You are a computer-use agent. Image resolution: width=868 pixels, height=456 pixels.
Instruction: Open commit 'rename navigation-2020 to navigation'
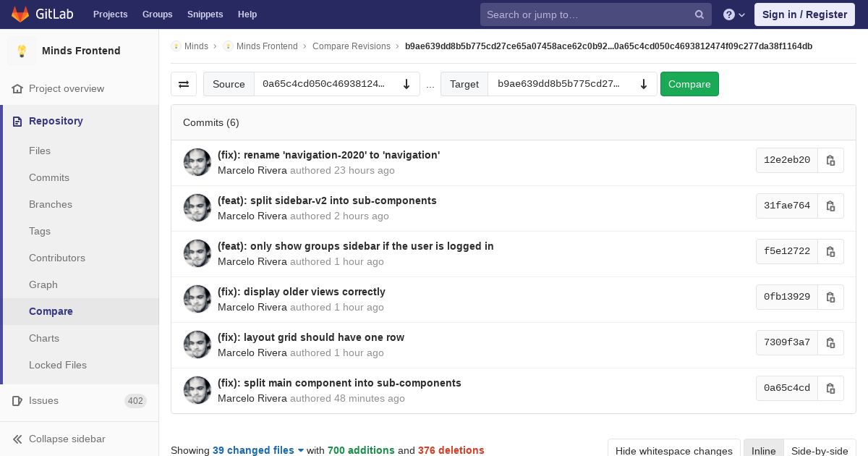tap(328, 155)
